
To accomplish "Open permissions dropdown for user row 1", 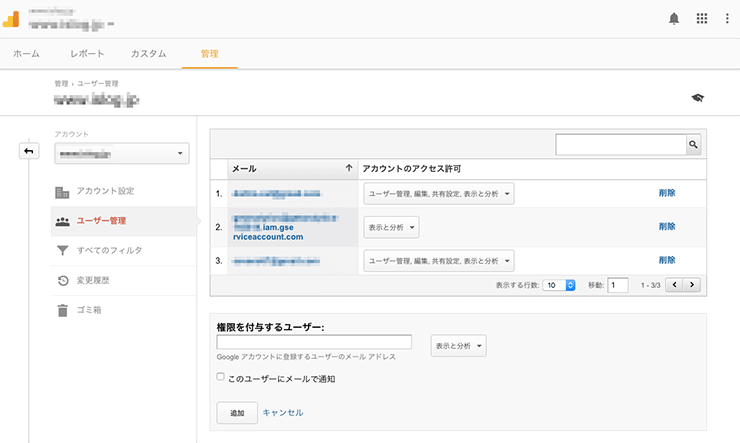I will click(x=439, y=193).
